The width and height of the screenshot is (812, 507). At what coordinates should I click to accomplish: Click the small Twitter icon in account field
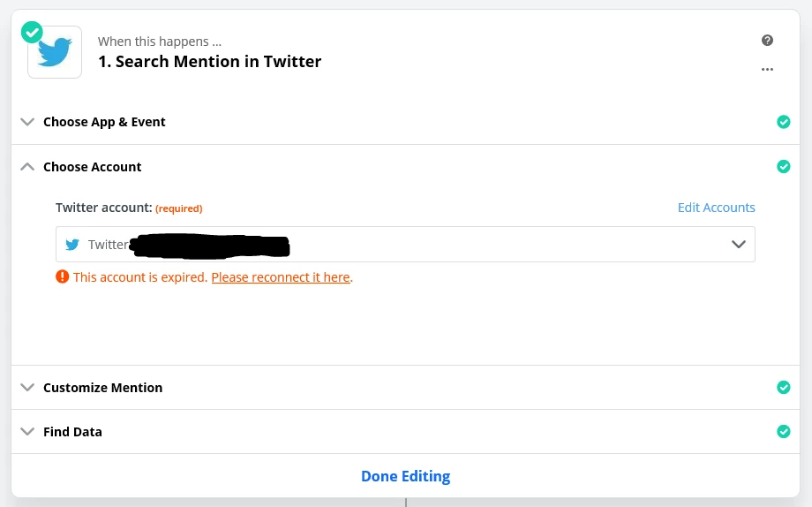pyautogui.click(x=72, y=245)
